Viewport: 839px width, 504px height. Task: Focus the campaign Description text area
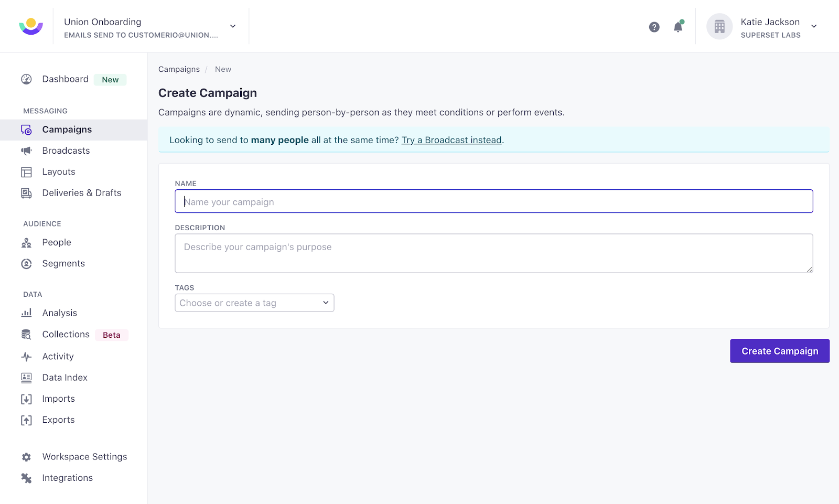click(494, 253)
